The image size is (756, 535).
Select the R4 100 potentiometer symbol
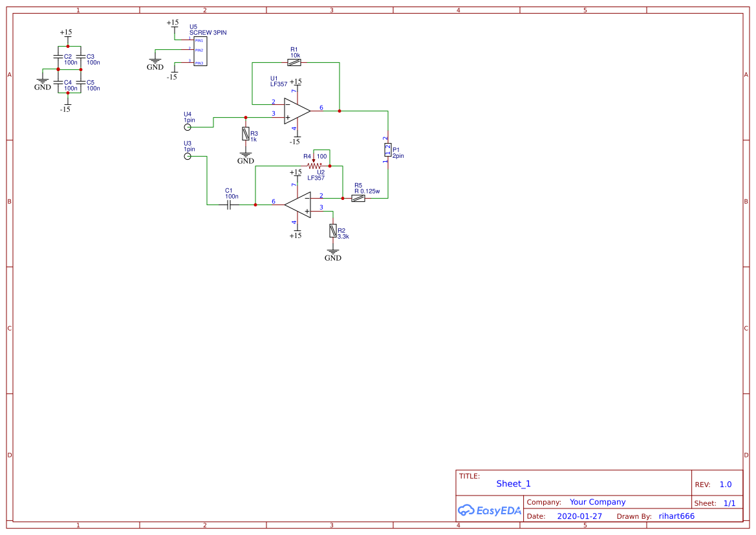[314, 165]
